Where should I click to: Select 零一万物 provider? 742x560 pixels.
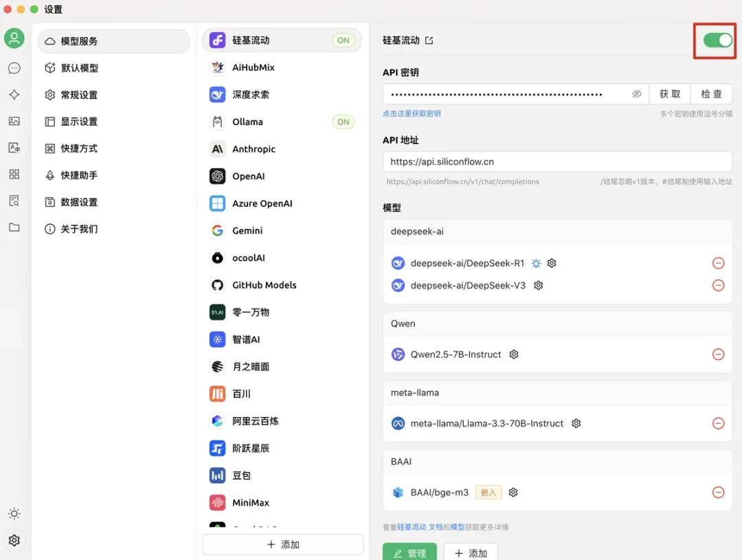point(282,313)
